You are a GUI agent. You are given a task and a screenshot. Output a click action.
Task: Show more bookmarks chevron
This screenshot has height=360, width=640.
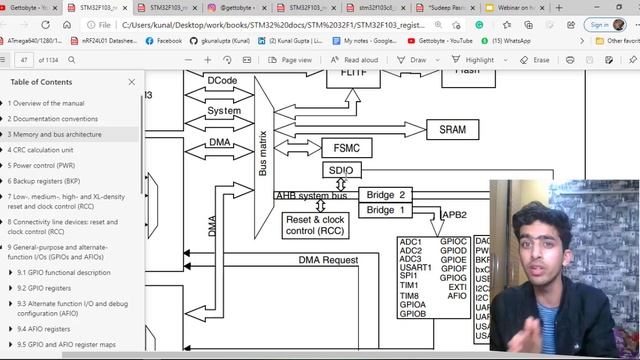(x=582, y=41)
